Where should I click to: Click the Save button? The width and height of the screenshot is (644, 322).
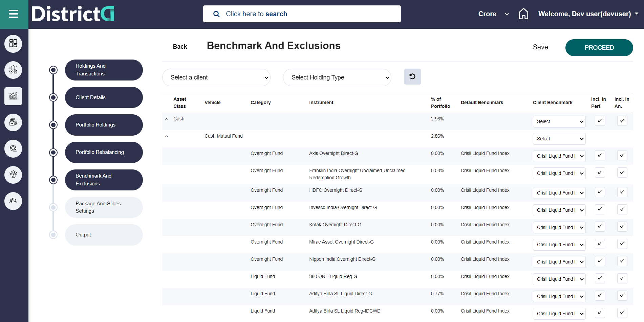coord(540,47)
